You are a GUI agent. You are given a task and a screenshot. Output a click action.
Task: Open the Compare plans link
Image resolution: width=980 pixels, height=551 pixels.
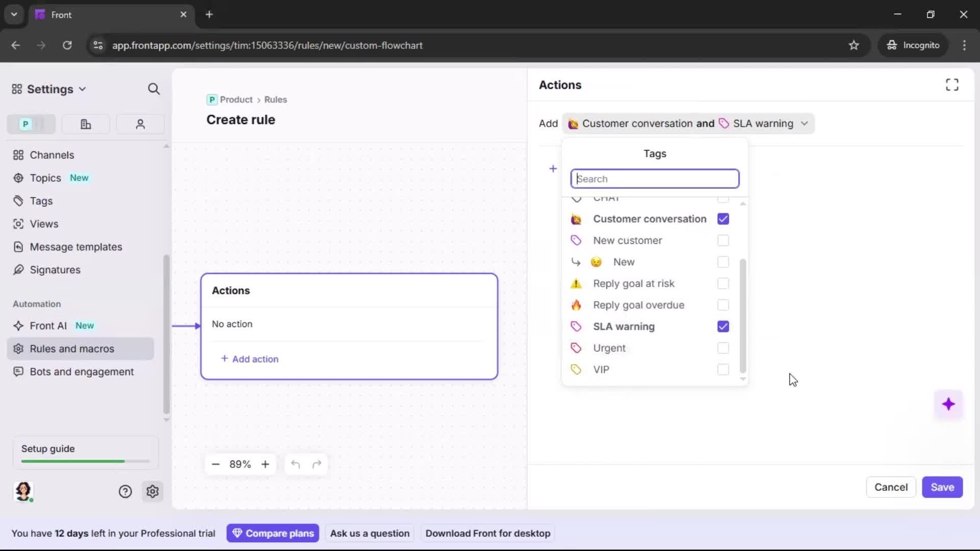click(273, 533)
